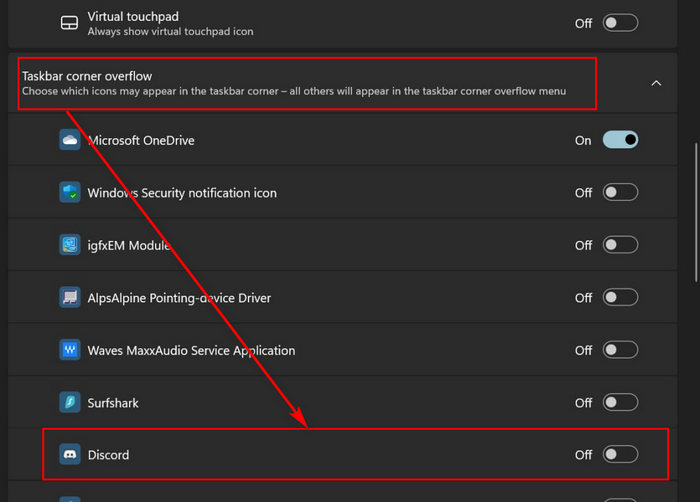Viewport: 700px width, 502px height.
Task: Click the AlpsAlpine Pointing-device Driver icon
Action: coord(70,297)
